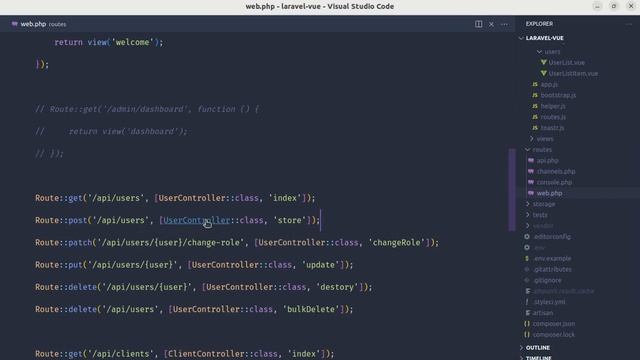This screenshot has height=360, width=640.
Task: Select the web.php editor tab
Action: click(x=39, y=24)
